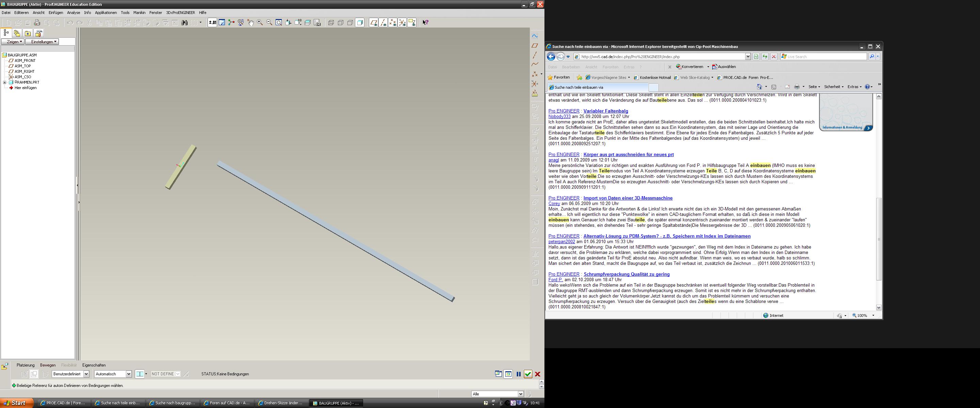Open the 'Variabler Faltenbalg' forum link

tap(606, 111)
